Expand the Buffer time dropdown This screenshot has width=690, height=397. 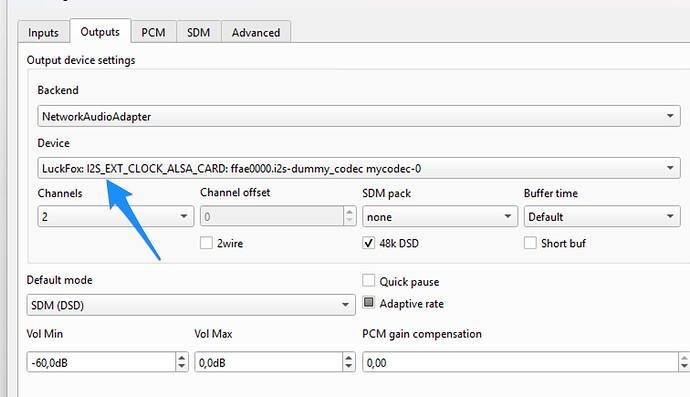pyautogui.click(x=602, y=217)
